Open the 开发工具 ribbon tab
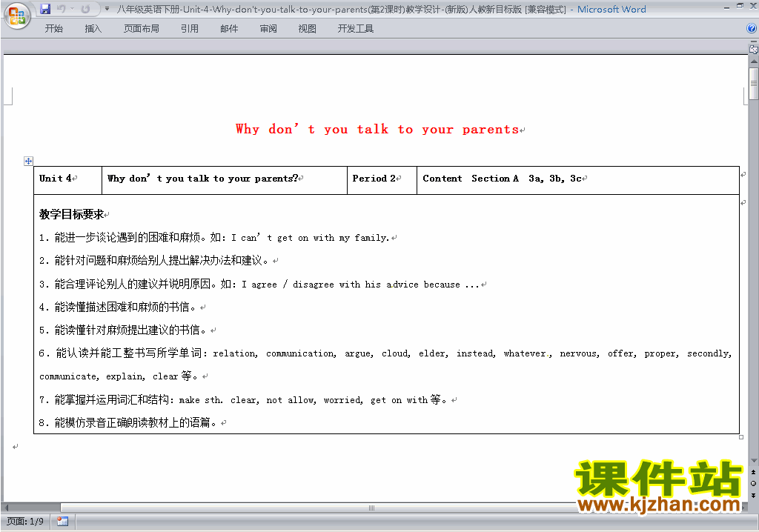 point(356,29)
